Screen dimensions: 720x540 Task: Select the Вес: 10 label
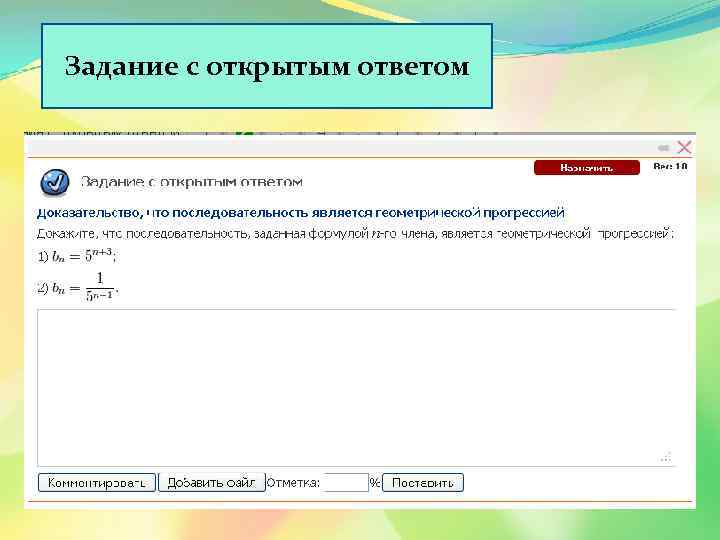click(x=670, y=166)
